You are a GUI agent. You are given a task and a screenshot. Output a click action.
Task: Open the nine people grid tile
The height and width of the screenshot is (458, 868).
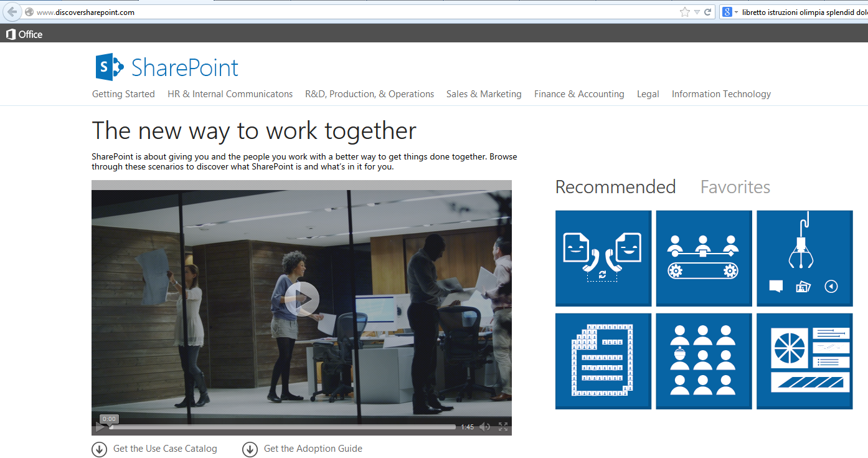704,361
